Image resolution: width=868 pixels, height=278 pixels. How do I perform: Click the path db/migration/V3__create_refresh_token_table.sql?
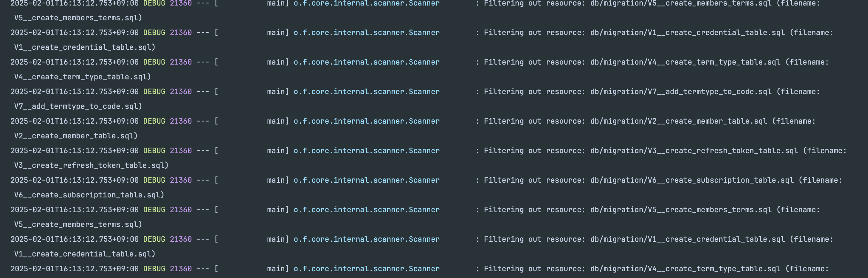point(694,151)
